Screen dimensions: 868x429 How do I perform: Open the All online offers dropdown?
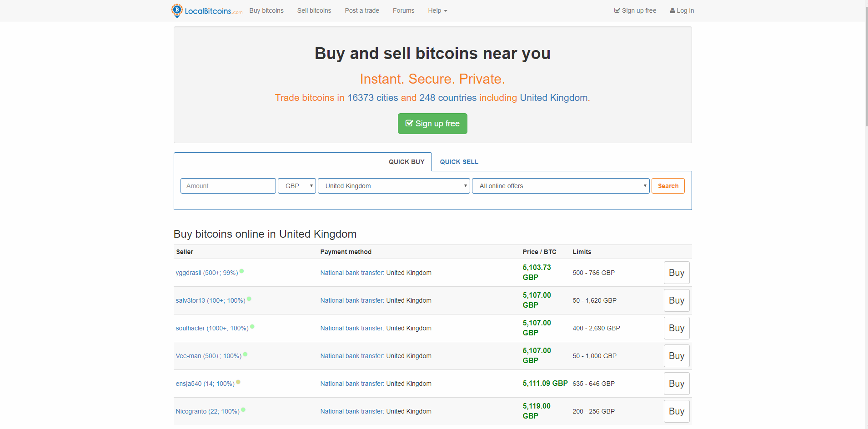[561, 186]
